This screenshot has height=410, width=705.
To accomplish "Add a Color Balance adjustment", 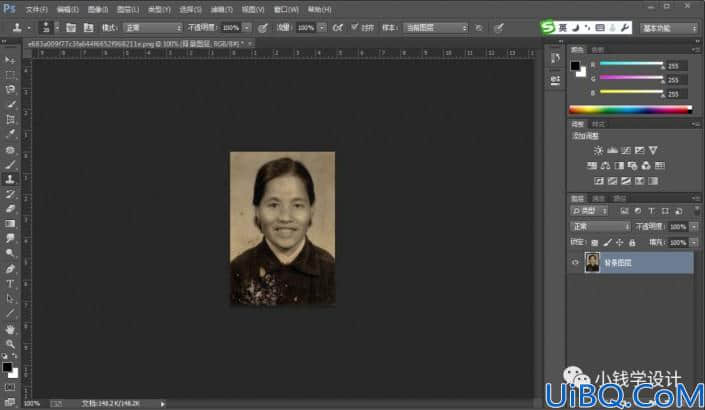I will tap(605, 166).
